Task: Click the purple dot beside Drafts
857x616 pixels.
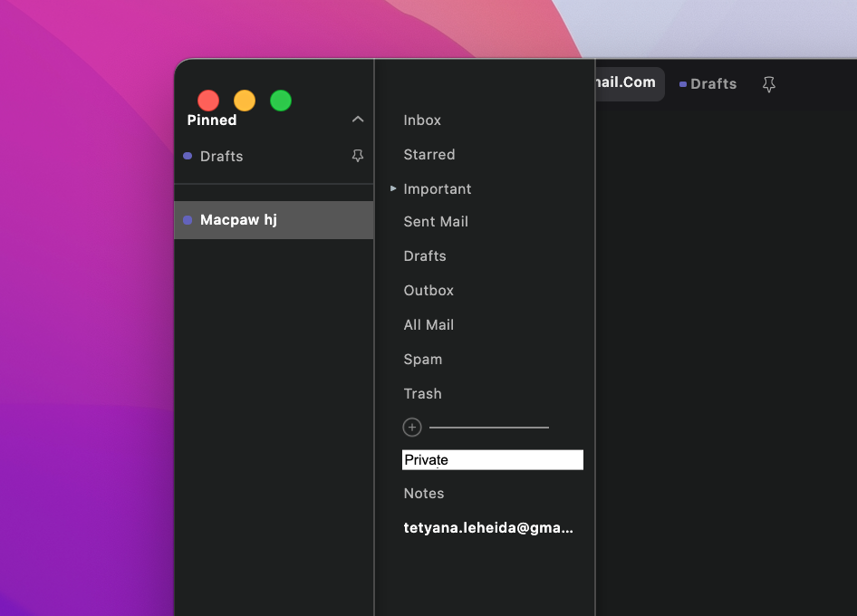Action: (187, 156)
